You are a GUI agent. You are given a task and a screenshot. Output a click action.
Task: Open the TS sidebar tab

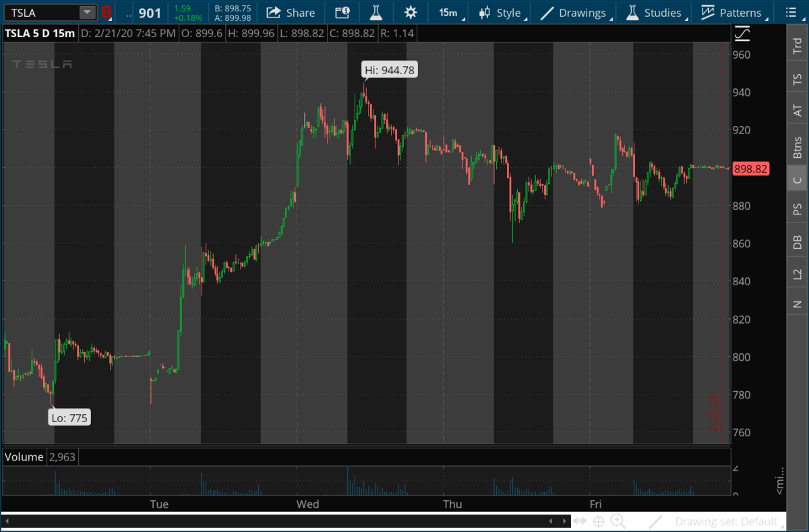(x=797, y=78)
